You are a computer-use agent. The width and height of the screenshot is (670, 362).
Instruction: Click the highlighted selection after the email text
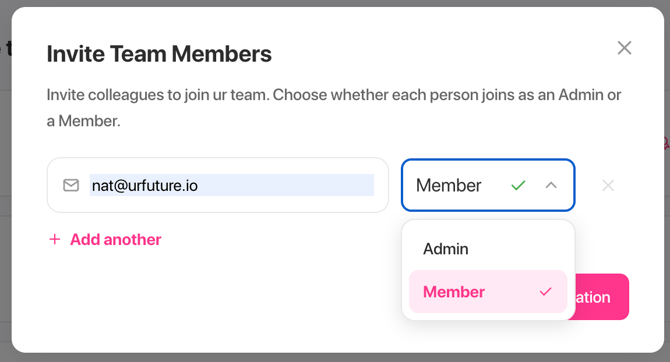pyautogui.click(x=286, y=185)
